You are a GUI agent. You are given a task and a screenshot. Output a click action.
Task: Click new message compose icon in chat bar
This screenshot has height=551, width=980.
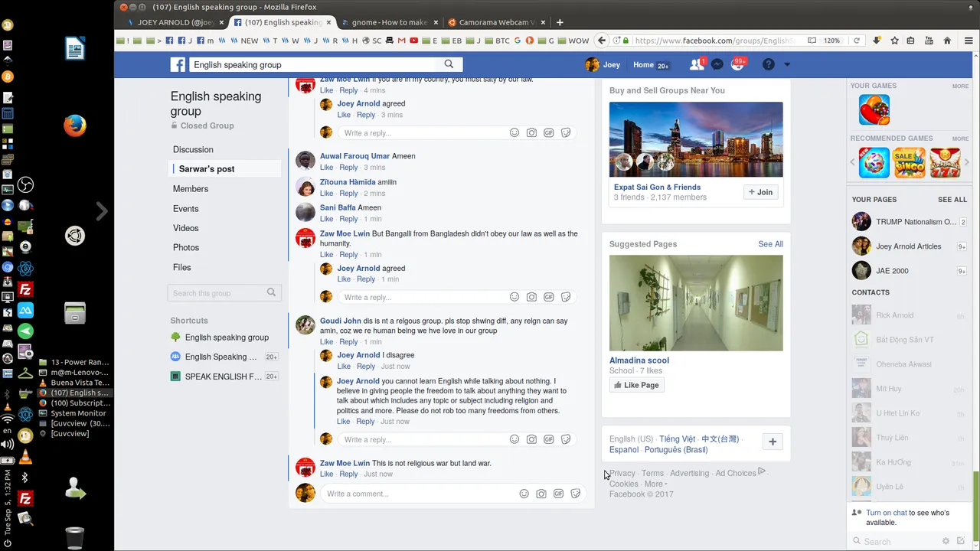(x=961, y=541)
